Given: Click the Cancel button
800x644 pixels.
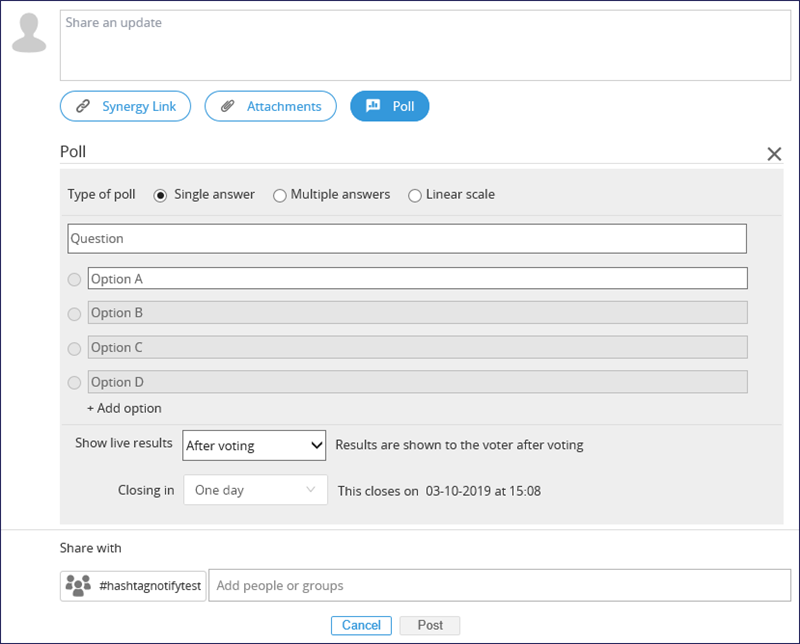Looking at the screenshot, I should tap(361, 625).
